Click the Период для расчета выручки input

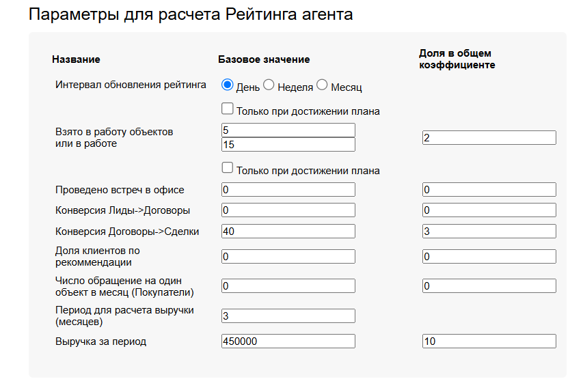pos(288,316)
